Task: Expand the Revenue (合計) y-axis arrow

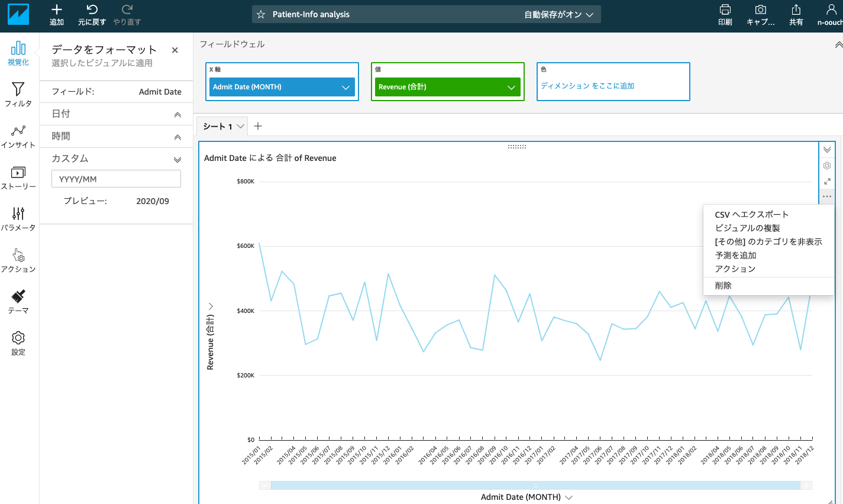Action: pyautogui.click(x=211, y=306)
